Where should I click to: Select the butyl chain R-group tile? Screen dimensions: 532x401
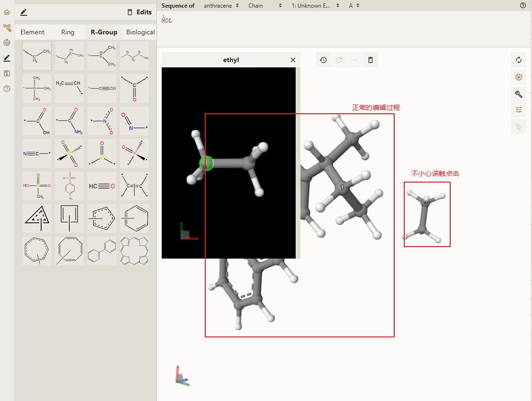tap(134, 56)
